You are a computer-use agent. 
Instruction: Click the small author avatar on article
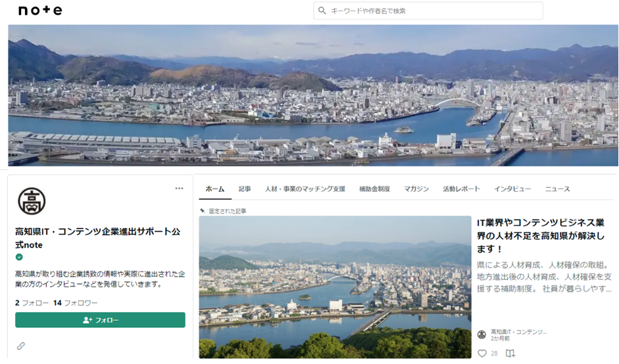click(x=482, y=335)
